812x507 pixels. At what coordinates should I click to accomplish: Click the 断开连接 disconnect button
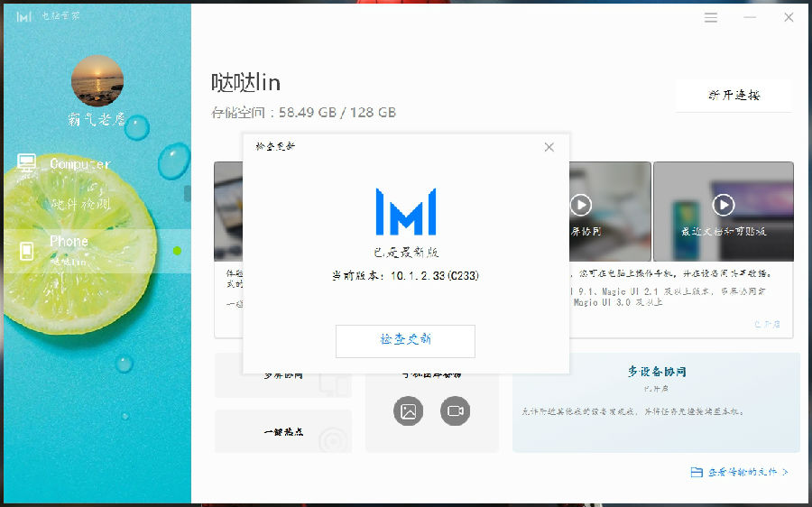click(x=734, y=96)
